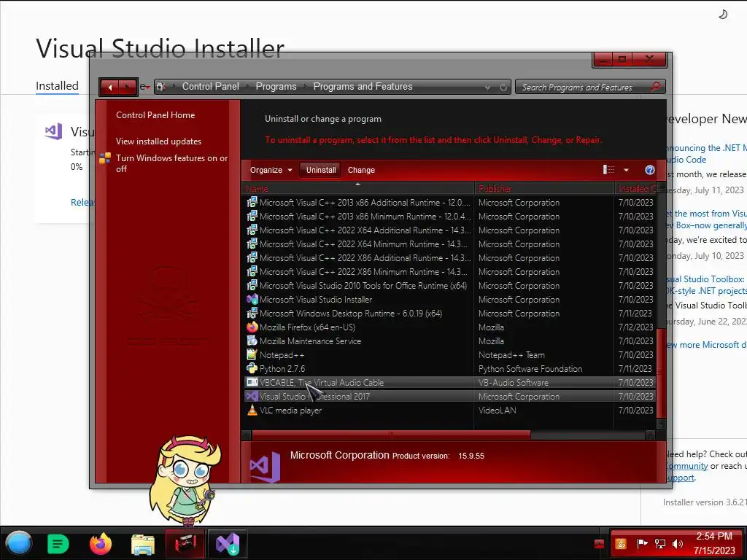This screenshot has width=747, height=560.
Task: Open the view options dropdown arrow
Action: [x=626, y=170]
